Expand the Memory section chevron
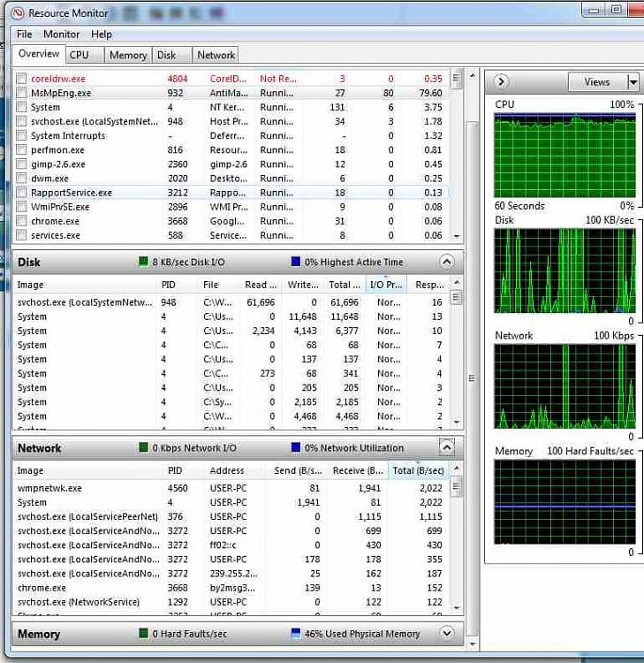 [x=447, y=633]
